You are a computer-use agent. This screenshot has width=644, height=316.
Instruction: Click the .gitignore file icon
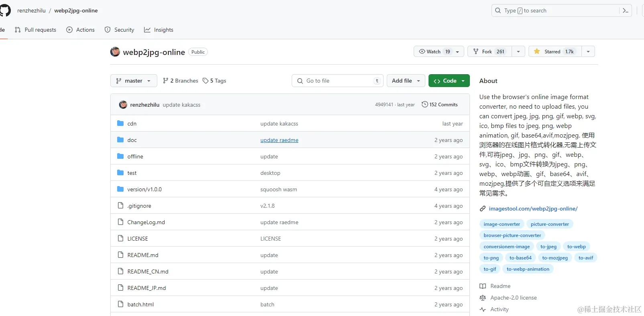coord(120,206)
